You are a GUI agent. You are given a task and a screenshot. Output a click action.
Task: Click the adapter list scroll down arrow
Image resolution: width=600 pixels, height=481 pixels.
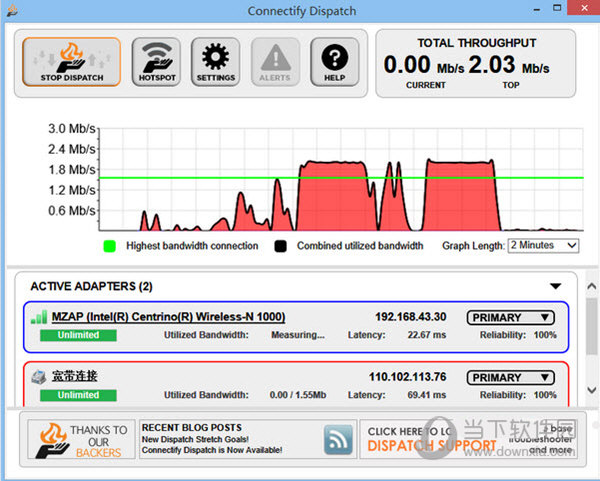click(592, 390)
